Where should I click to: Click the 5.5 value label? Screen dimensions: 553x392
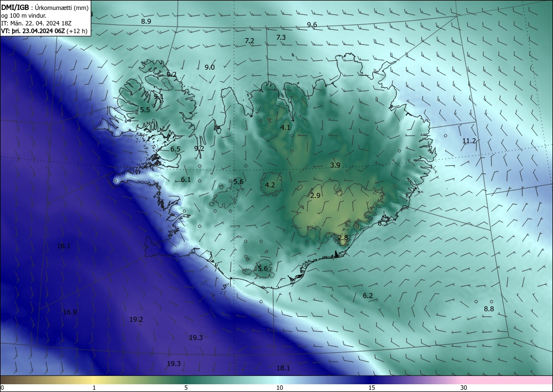[x=145, y=110]
